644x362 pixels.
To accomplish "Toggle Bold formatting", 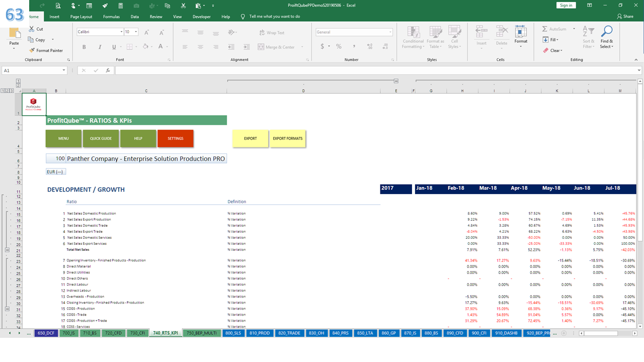I will [x=84, y=47].
